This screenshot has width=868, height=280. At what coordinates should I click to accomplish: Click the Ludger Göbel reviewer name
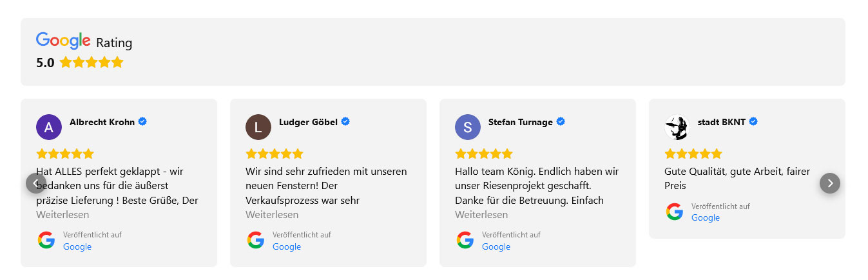point(308,122)
